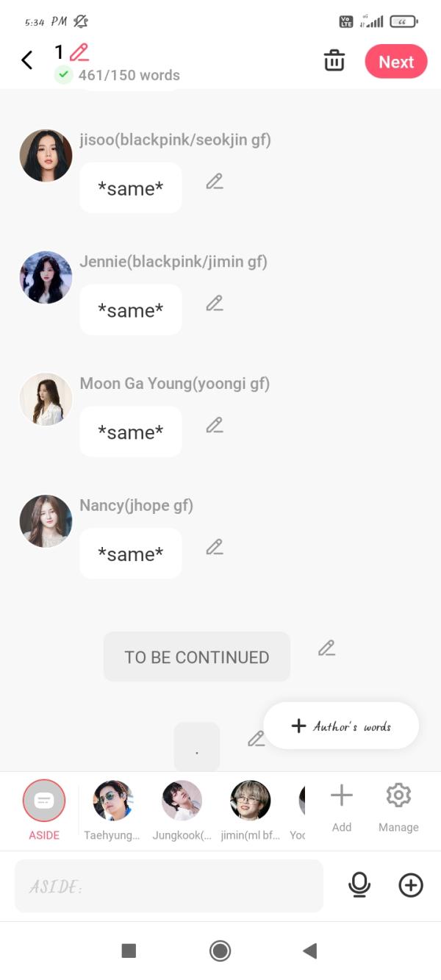Tap the back arrow icon

tap(27, 60)
